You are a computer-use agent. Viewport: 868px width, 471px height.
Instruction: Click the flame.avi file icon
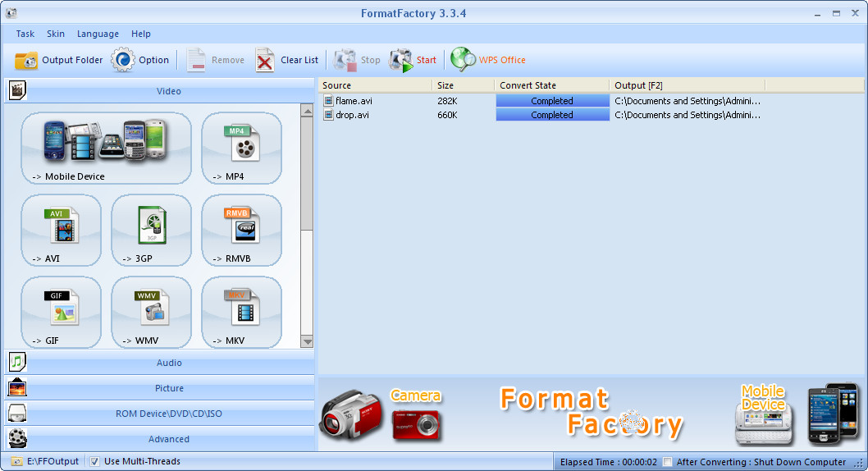(x=328, y=101)
